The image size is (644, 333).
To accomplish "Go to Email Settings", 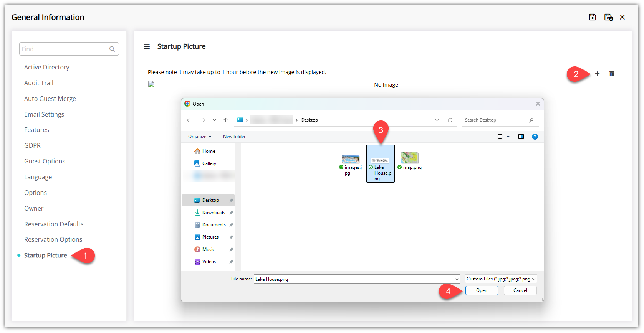I will (44, 114).
